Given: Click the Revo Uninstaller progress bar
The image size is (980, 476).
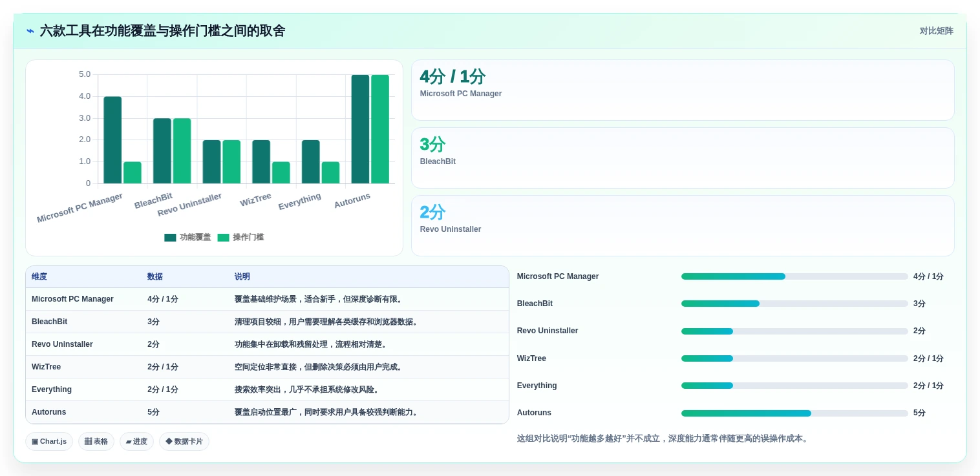Looking at the screenshot, I should (x=794, y=331).
